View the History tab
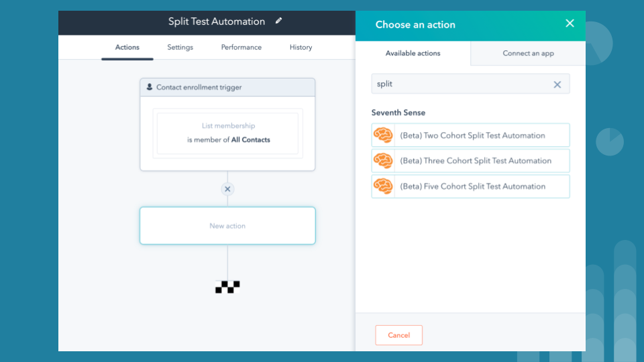This screenshot has width=644, height=362. click(x=301, y=48)
